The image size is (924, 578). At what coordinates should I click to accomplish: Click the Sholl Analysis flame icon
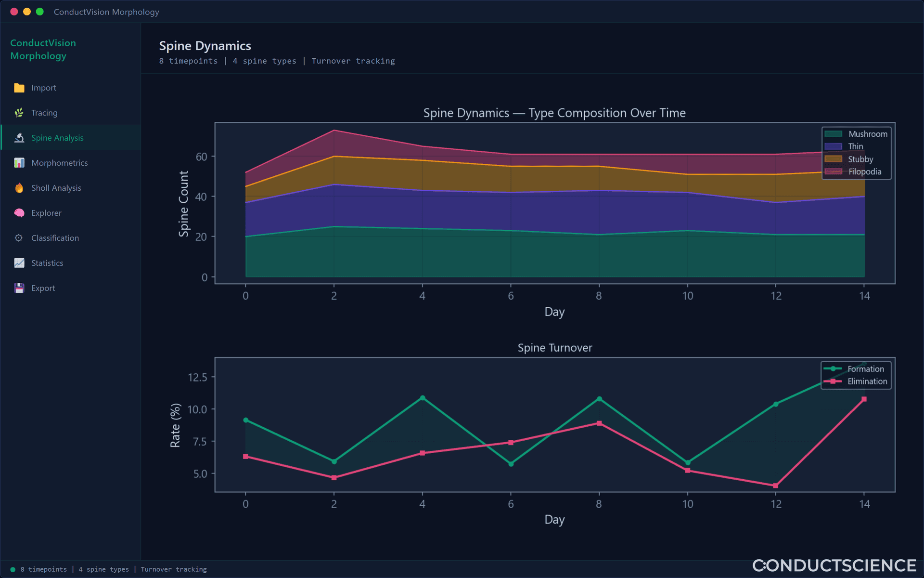(19, 188)
